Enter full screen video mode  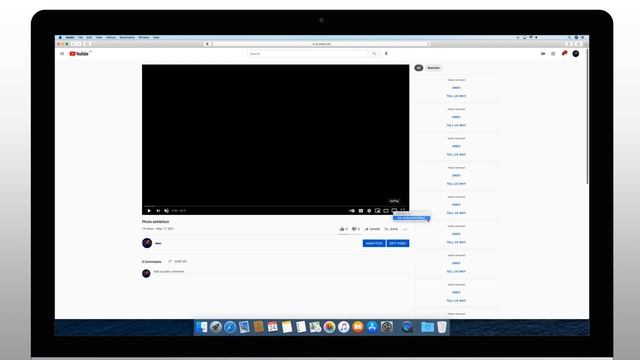click(x=403, y=210)
